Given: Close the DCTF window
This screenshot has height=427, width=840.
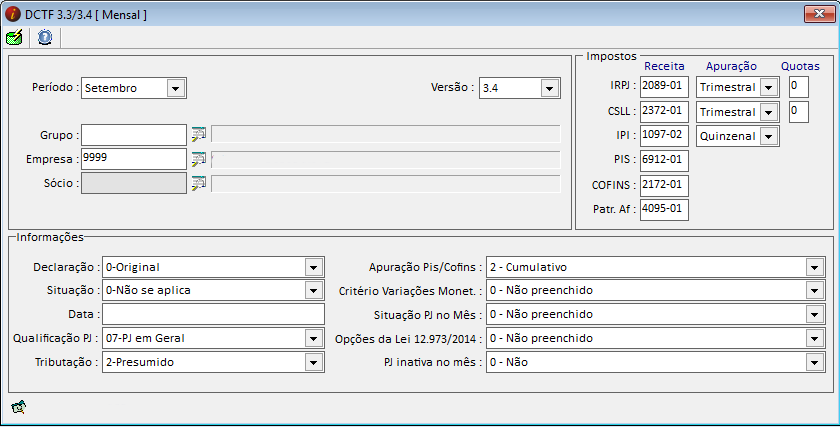Looking at the screenshot, I should tap(819, 14).
